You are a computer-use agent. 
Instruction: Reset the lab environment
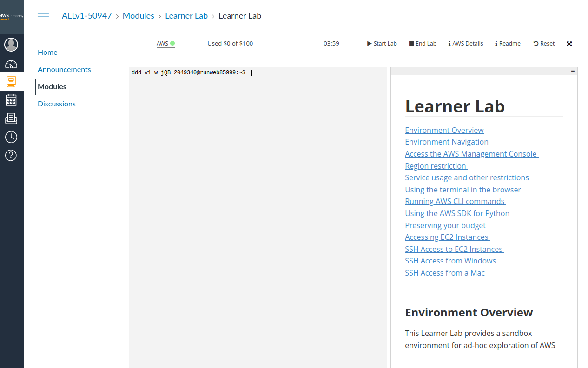click(543, 43)
